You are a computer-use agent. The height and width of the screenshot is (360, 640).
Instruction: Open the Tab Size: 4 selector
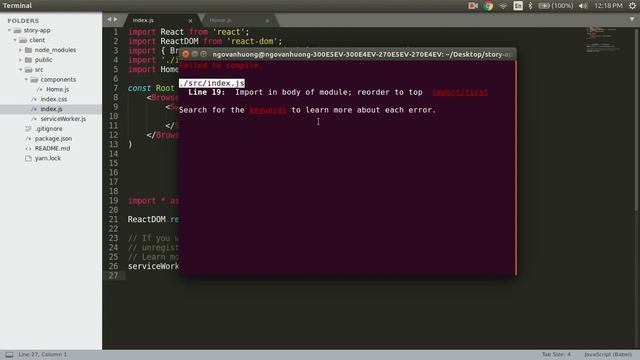click(x=556, y=354)
